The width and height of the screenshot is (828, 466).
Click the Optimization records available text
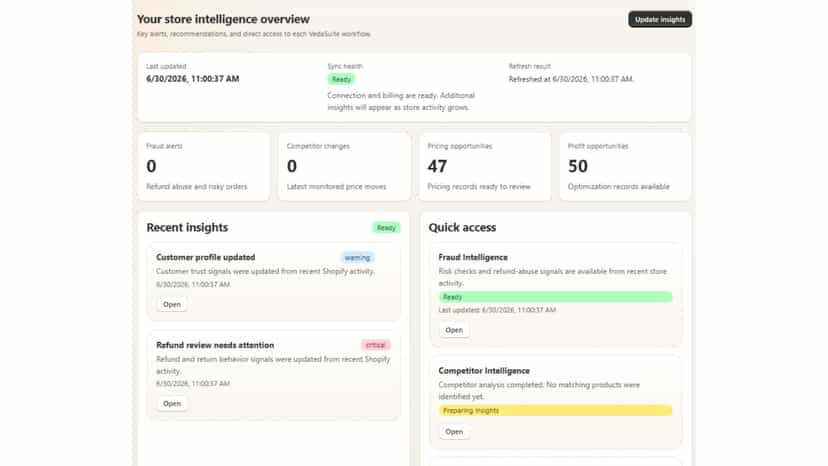[x=618, y=187]
